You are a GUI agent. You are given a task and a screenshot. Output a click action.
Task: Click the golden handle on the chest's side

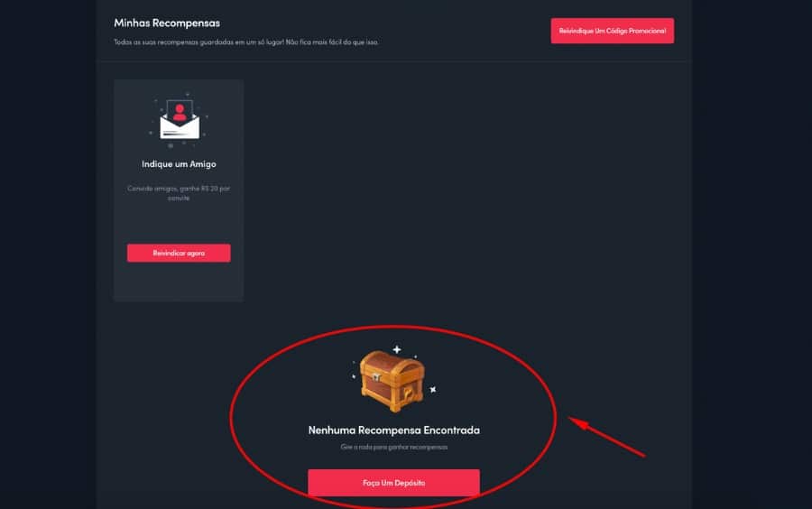pos(409,394)
